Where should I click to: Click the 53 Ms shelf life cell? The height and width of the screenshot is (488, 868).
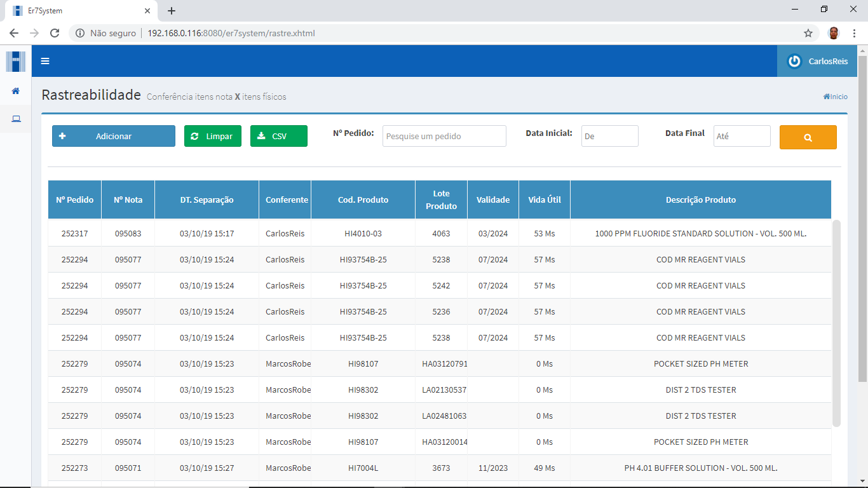pos(545,233)
